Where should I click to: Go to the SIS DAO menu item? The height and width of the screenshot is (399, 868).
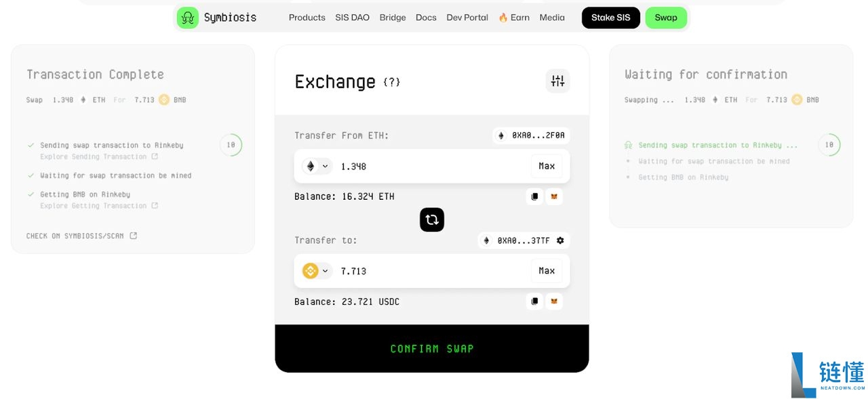[352, 18]
